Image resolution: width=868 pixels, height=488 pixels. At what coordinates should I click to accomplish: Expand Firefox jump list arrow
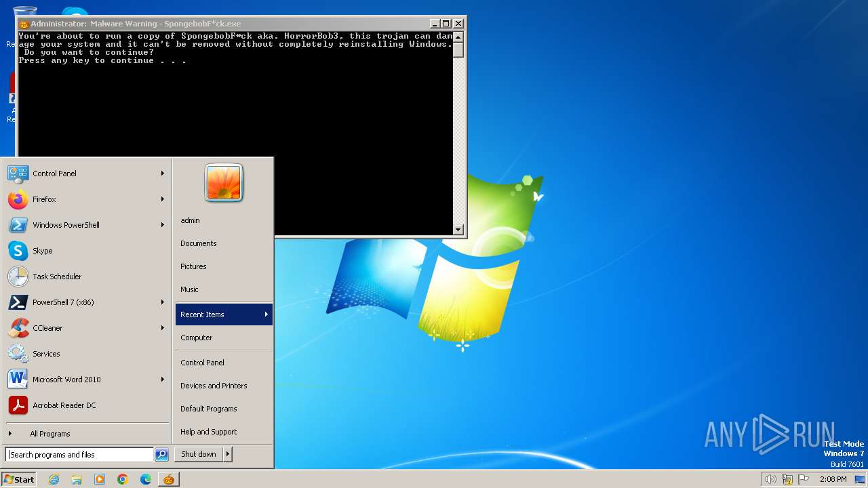click(x=163, y=199)
